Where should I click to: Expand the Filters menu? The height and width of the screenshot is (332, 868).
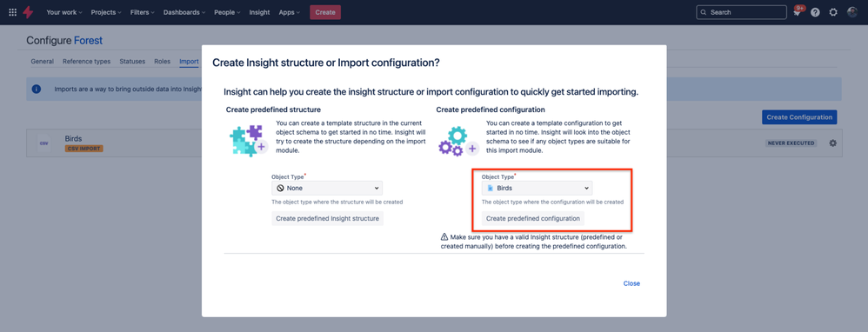[x=143, y=12]
